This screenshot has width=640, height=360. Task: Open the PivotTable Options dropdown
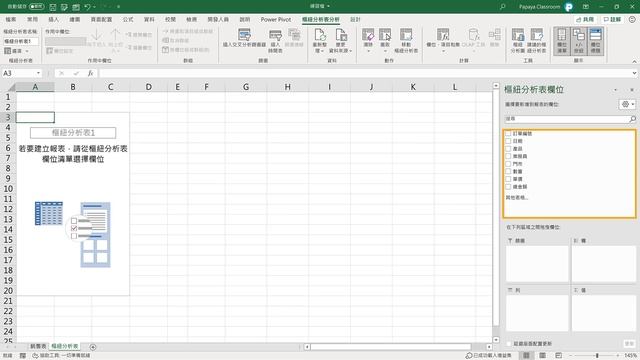17,51
